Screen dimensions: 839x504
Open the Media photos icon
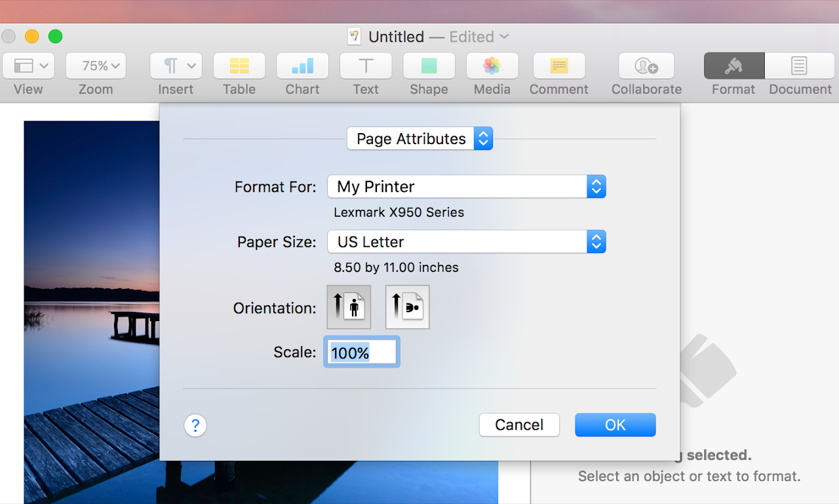[x=492, y=66]
